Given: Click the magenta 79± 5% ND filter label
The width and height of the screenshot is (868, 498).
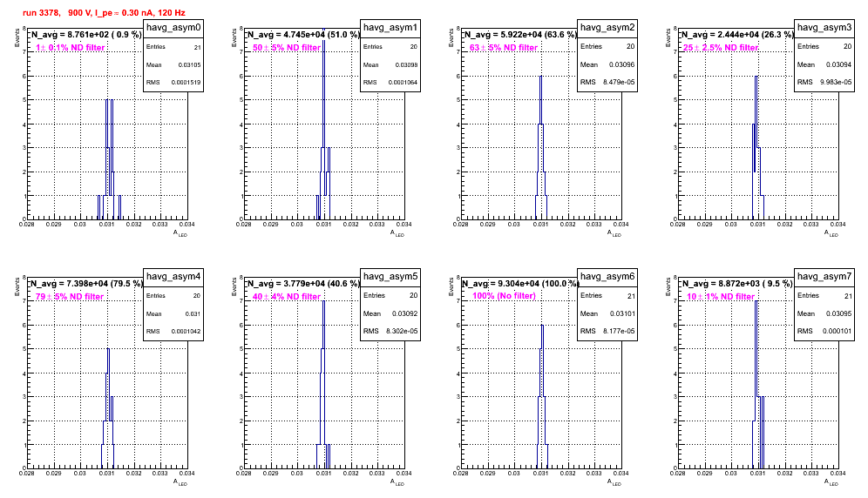Looking at the screenshot, I should (x=70, y=297).
